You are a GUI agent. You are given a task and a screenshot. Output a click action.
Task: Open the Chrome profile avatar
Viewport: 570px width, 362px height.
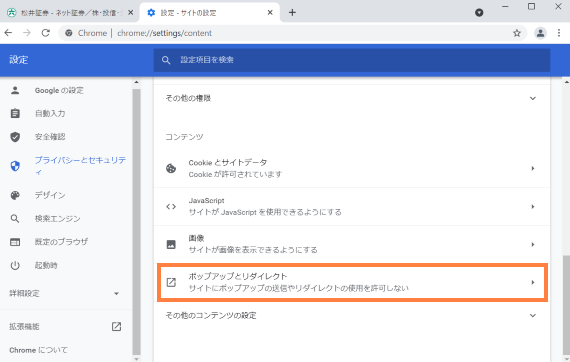click(540, 33)
